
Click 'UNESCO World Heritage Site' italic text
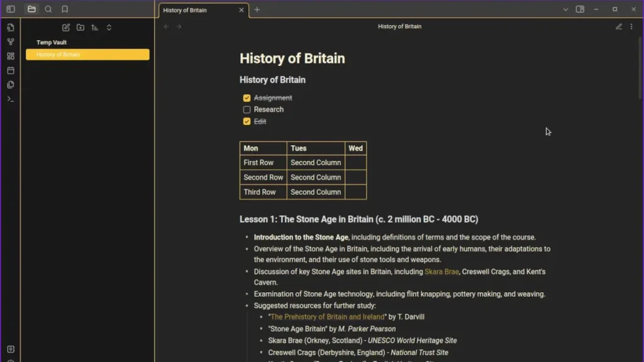(x=412, y=341)
